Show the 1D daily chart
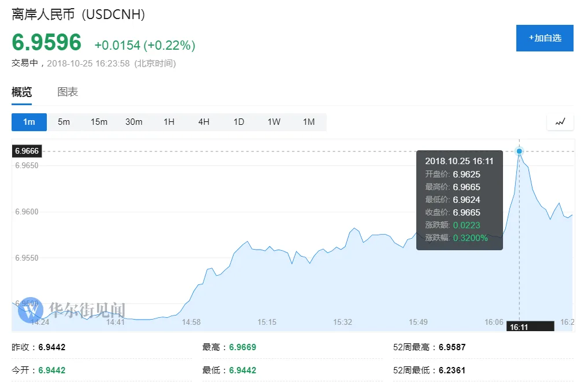The height and width of the screenshot is (382, 588). (239, 122)
